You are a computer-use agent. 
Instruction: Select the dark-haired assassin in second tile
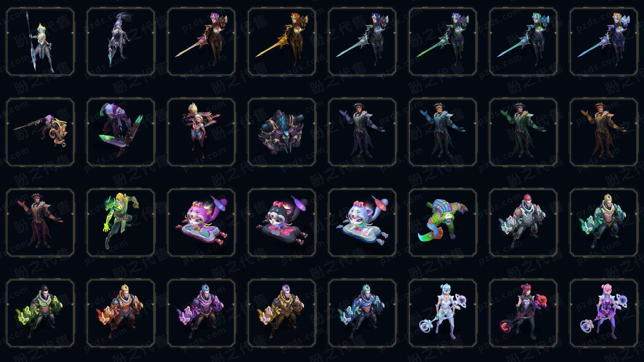click(121, 42)
